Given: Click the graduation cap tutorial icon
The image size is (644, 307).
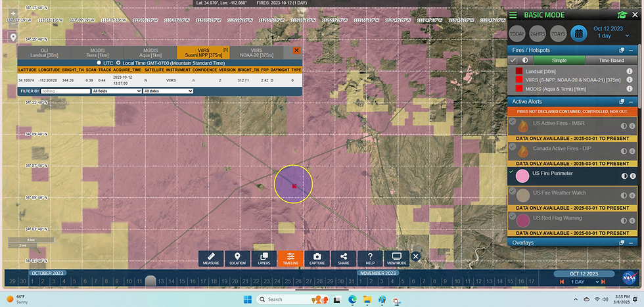Looking at the screenshot, I should tap(622, 15).
